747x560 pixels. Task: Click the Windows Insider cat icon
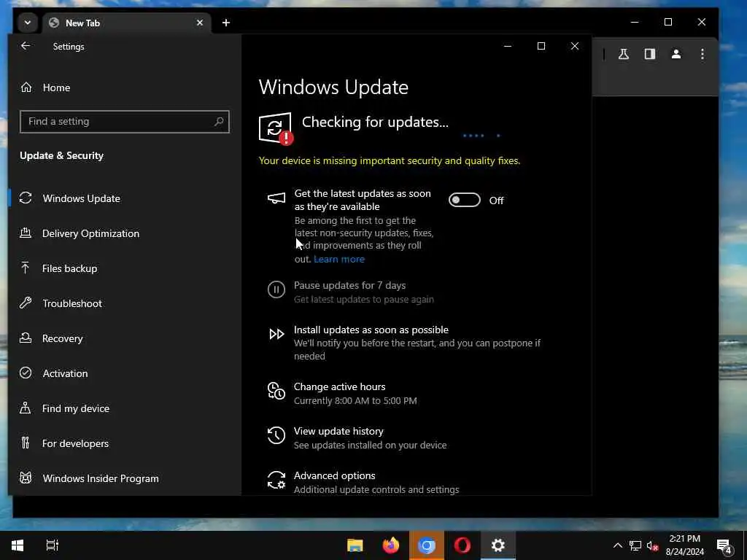[26, 478]
